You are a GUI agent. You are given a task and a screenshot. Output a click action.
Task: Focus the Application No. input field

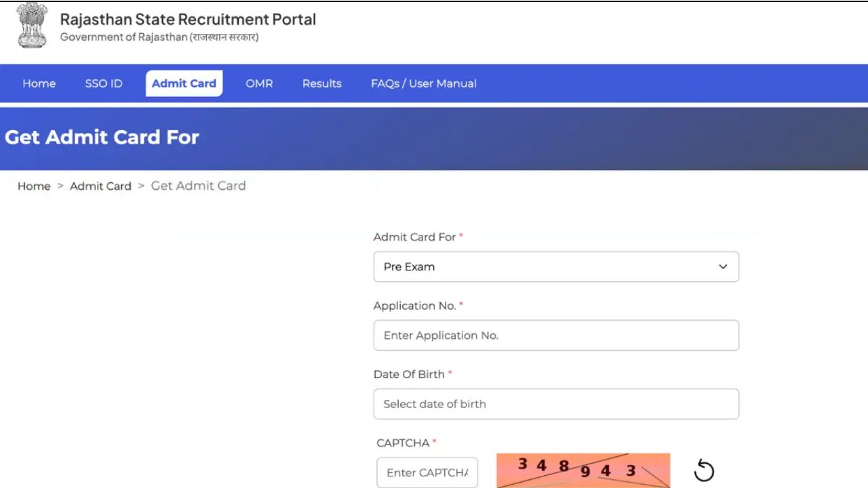(x=556, y=335)
